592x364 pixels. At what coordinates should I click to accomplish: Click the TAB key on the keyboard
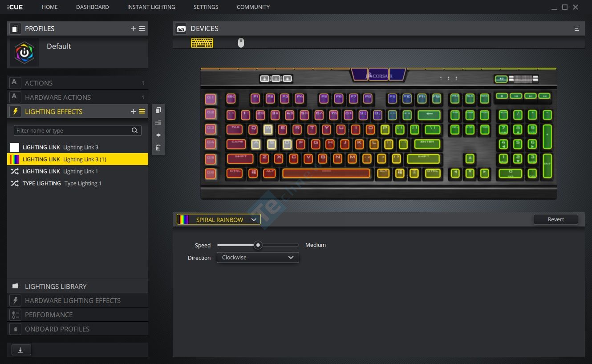[235, 129]
